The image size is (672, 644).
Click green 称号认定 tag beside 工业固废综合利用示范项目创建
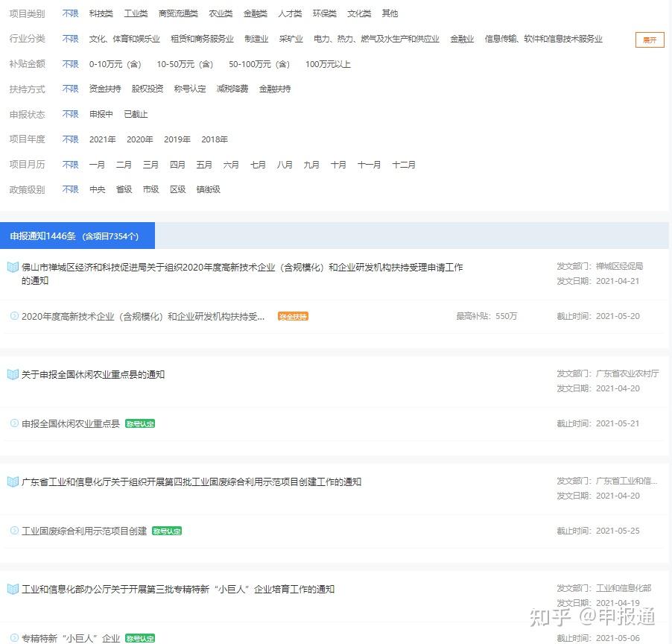[167, 531]
